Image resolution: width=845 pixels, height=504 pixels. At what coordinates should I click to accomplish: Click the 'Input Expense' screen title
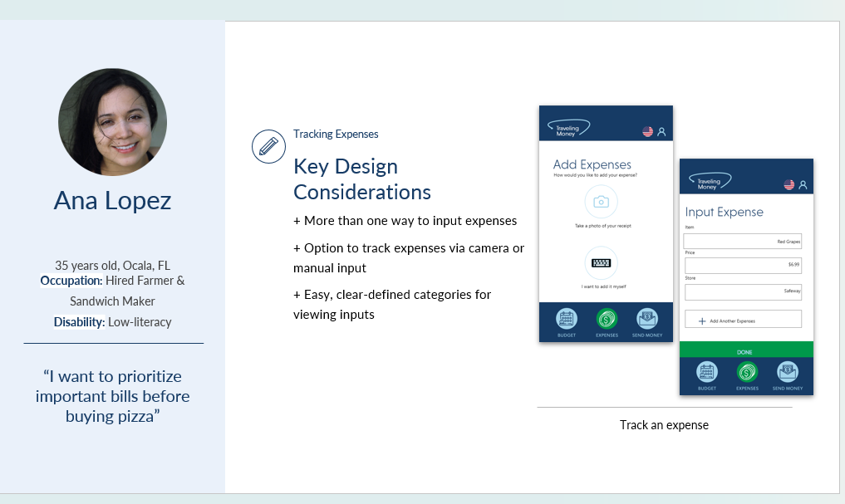[x=725, y=213]
